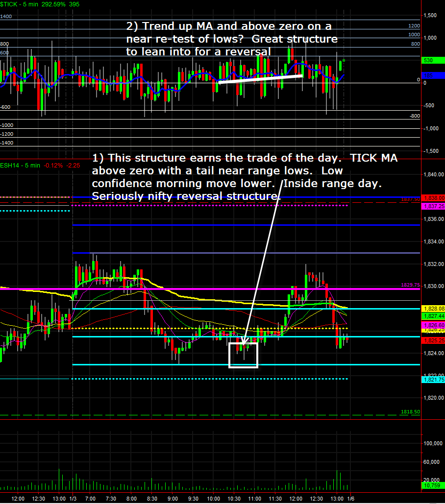This screenshot has width=445, height=504.
Task: Click the green 1,827.44 price tag
Action: (x=433, y=316)
